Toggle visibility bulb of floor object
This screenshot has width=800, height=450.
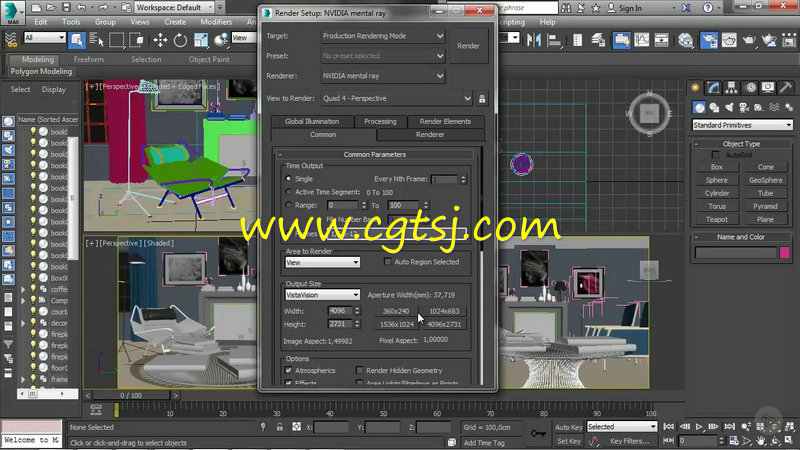coord(33,367)
